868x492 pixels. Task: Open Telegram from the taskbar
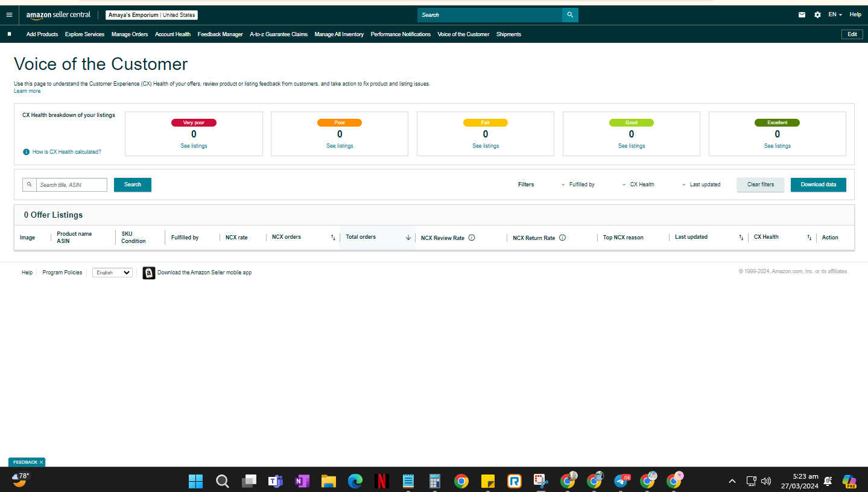[621, 481]
